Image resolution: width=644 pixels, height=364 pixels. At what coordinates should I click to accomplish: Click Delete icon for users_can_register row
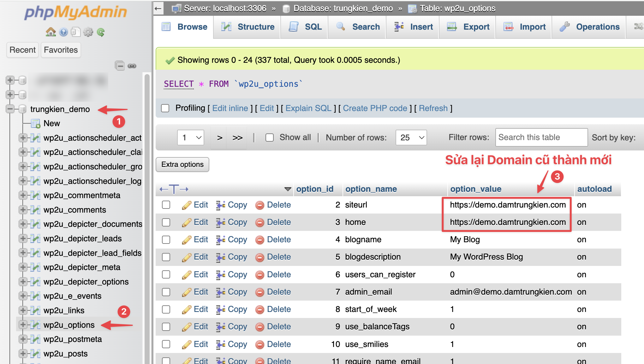pyautogui.click(x=259, y=275)
